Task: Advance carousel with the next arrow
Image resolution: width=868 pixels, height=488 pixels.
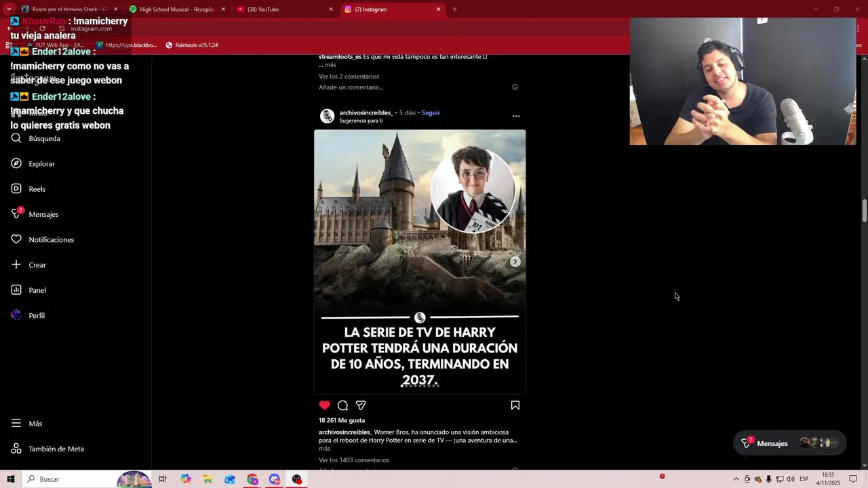Action: point(515,262)
